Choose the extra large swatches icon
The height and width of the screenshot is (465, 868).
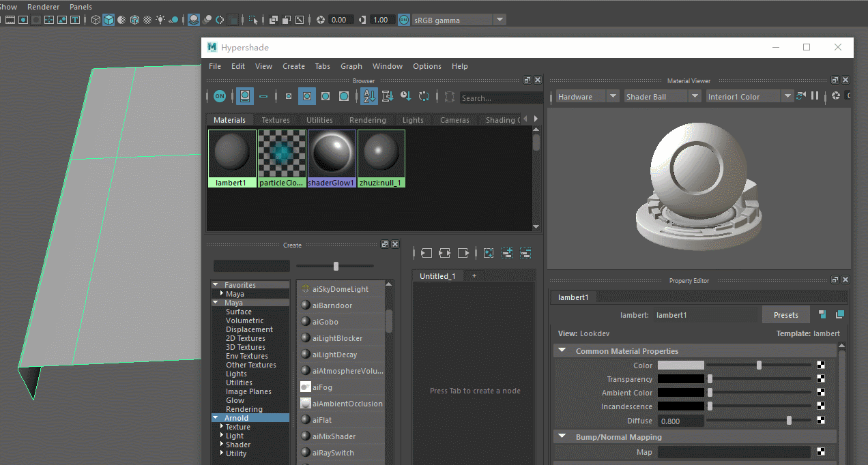click(x=344, y=96)
